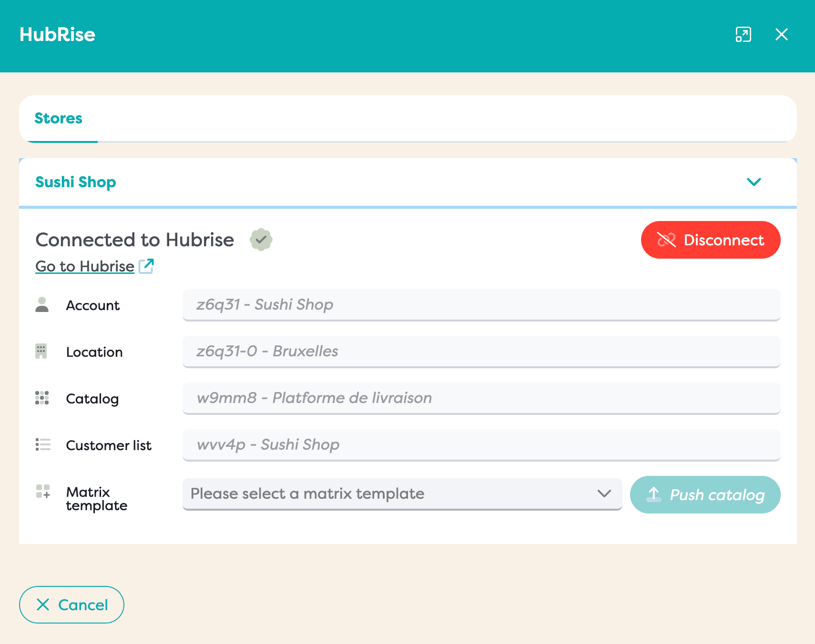Open the matrix template dropdown

(402, 494)
